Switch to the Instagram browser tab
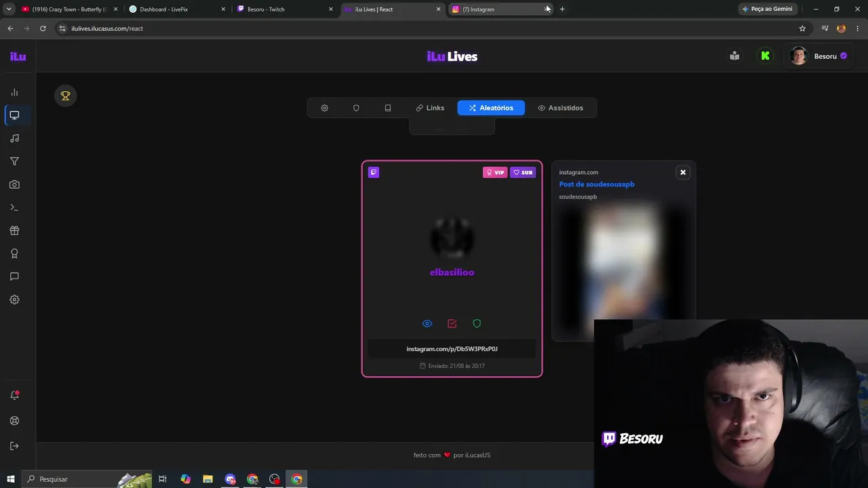 point(500,9)
